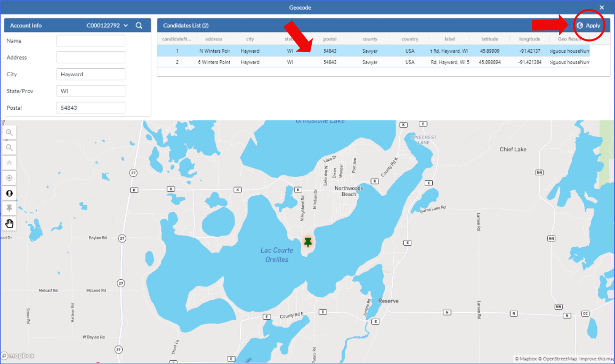Sort by the postal column header
The height and width of the screenshot is (364, 615).
tap(330, 39)
